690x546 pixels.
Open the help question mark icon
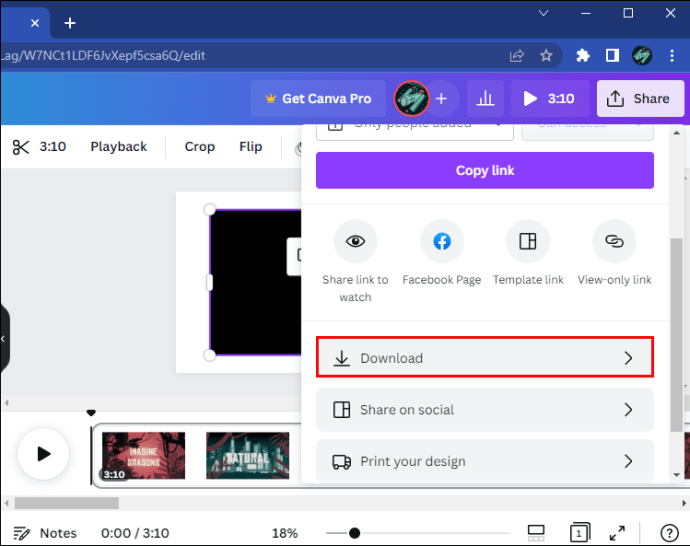[x=669, y=533]
